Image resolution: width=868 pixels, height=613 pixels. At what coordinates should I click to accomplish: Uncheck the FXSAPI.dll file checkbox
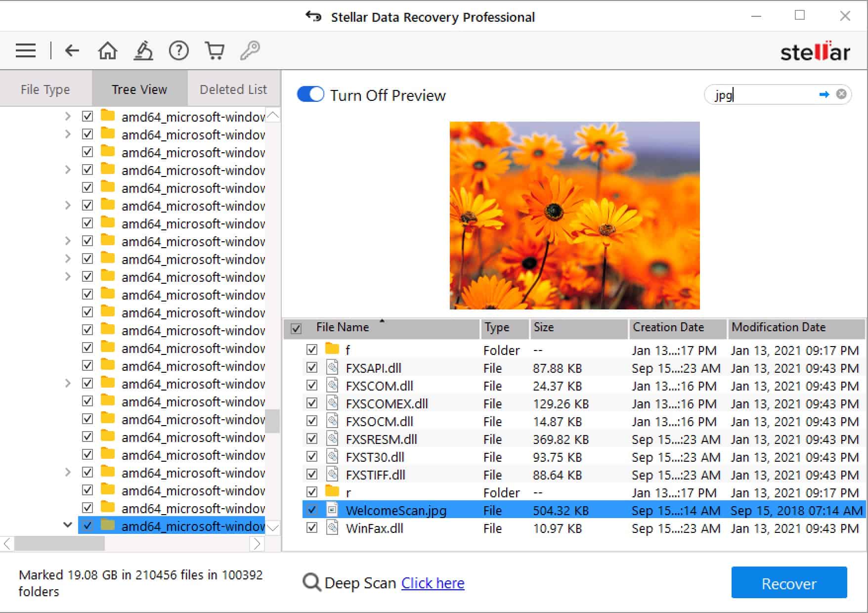click(x=312, y=367)
